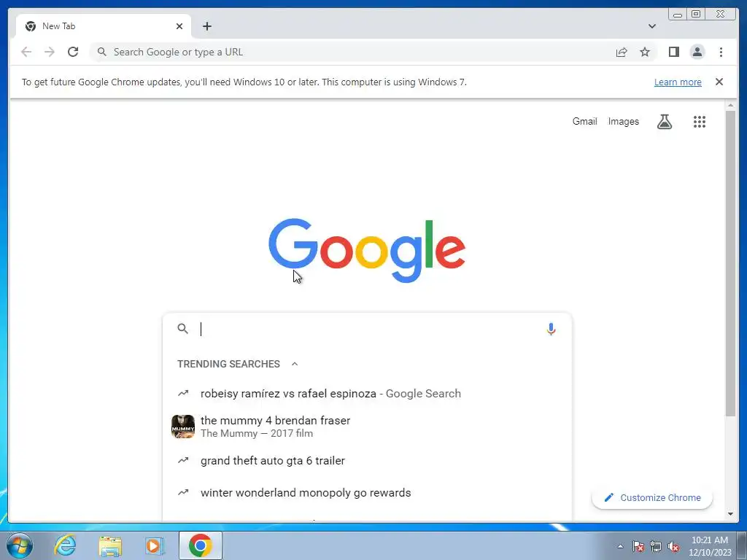Open Google Images link

[623, 122]
